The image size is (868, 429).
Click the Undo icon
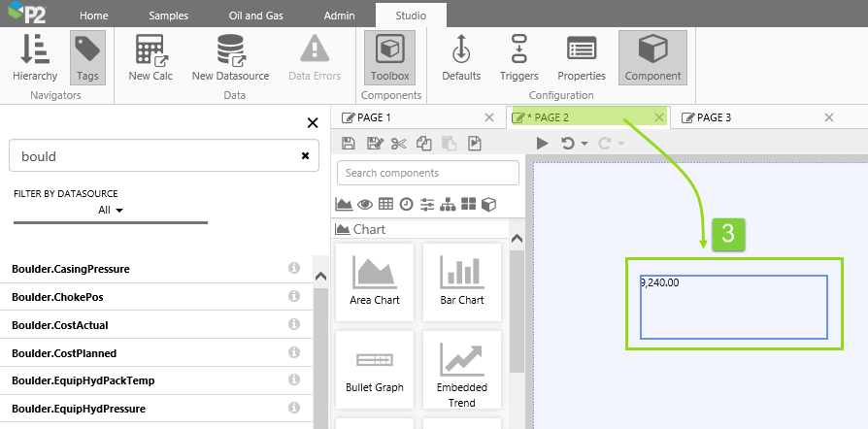(x=568, y=144)
